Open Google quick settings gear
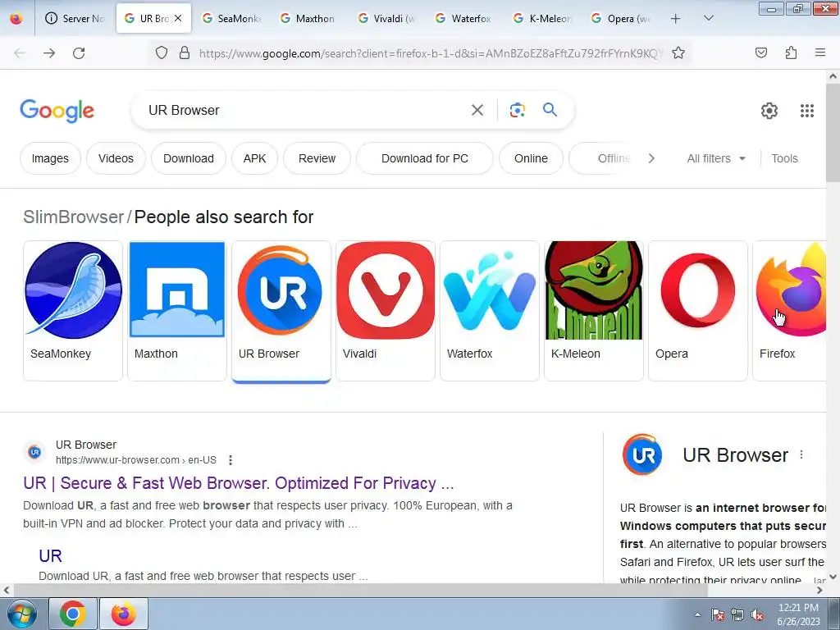 [x=769, y=111]
